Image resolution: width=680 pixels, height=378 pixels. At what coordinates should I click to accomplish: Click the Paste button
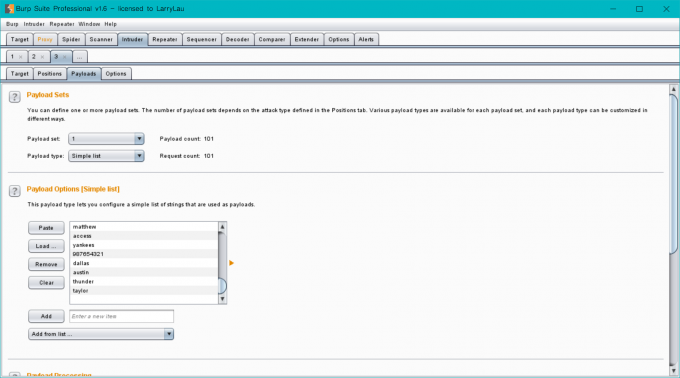point(46,228)
